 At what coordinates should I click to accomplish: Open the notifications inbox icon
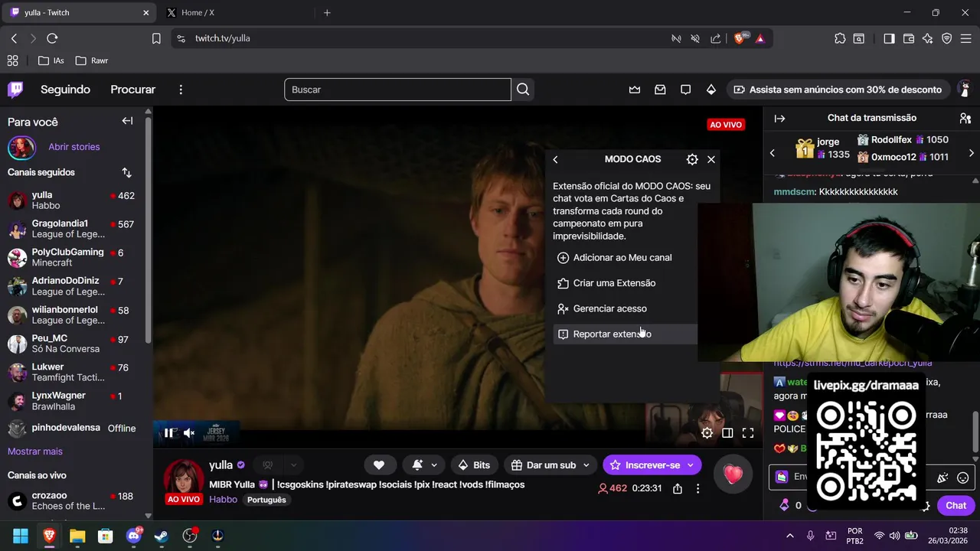[x=660, y=90]
